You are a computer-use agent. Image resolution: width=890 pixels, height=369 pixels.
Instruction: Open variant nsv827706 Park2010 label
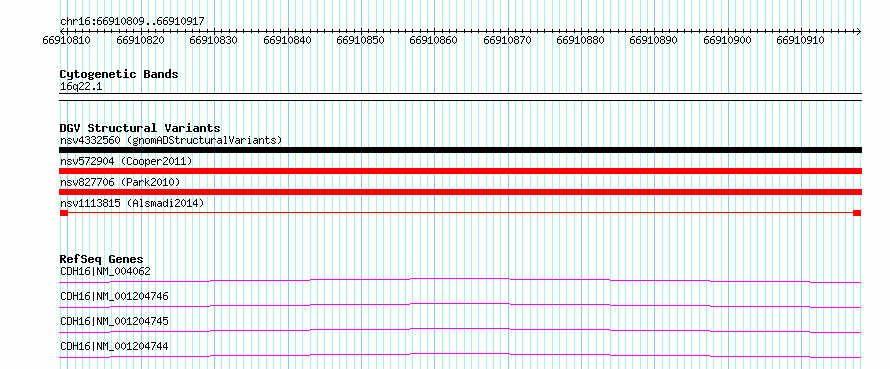pyautogui.click(x=120, y=182)
